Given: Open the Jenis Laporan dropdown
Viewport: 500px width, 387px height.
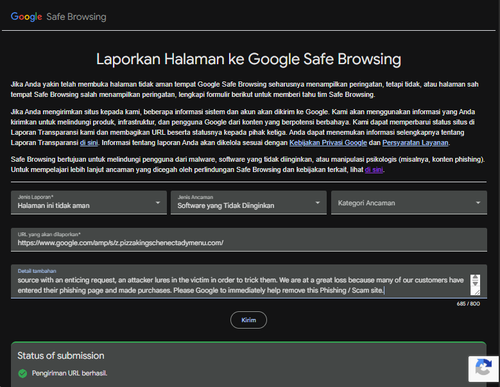Looking at the screenshot, I should click(89, 203).
